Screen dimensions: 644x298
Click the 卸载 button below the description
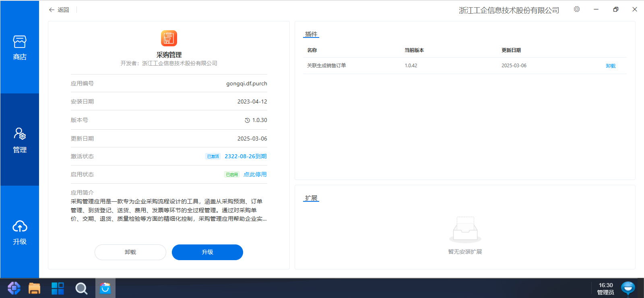click(x=130, y=252)
